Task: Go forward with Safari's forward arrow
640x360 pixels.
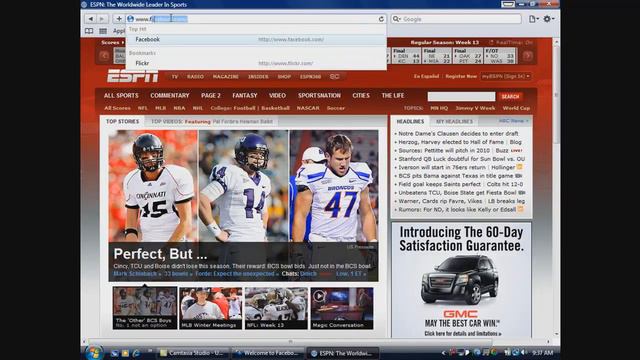Action: [102, 19]
